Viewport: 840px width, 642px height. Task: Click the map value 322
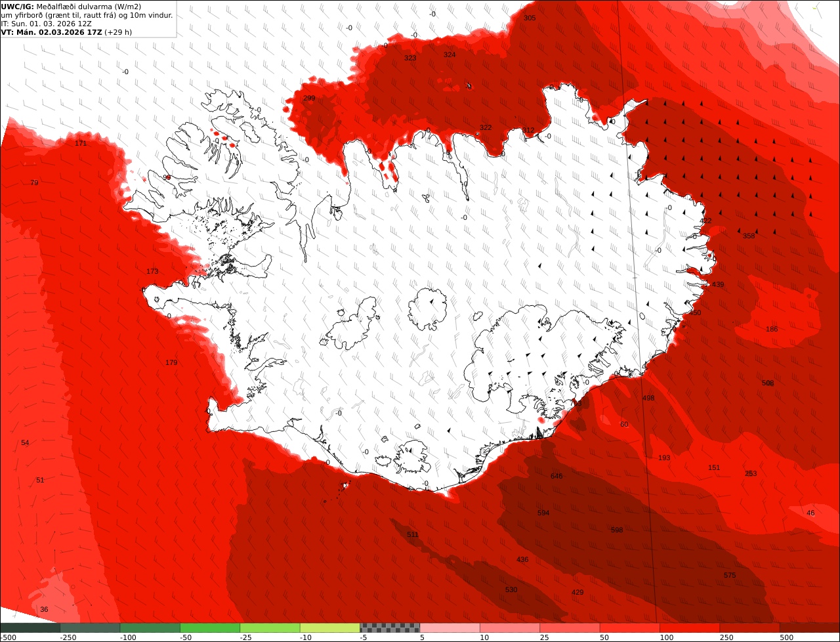point(486,127)
